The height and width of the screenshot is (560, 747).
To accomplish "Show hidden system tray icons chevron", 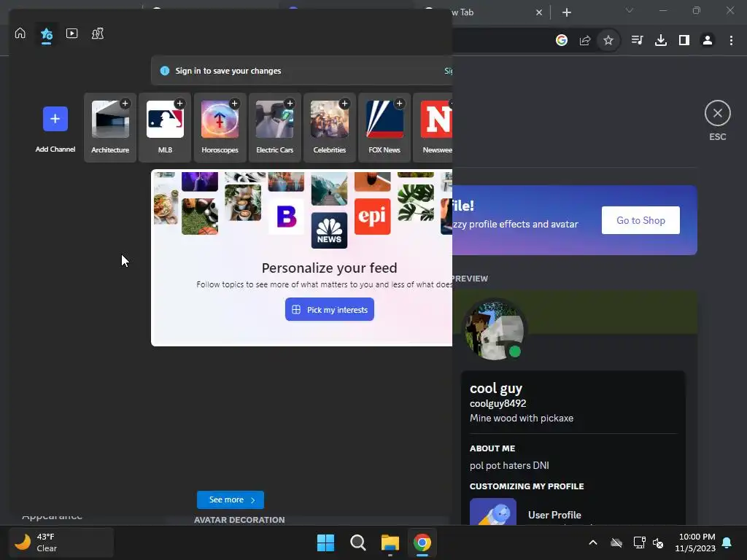I will (593, 542).
